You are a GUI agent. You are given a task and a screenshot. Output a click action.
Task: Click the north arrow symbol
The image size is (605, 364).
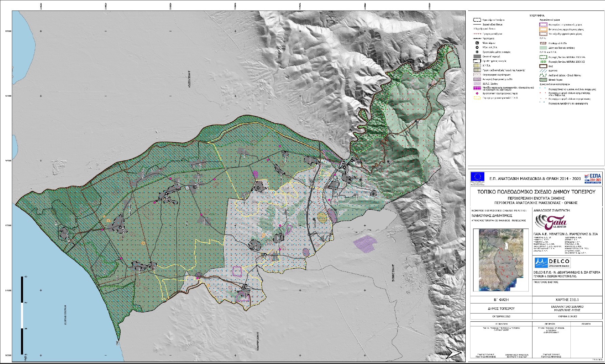[454, 353]
